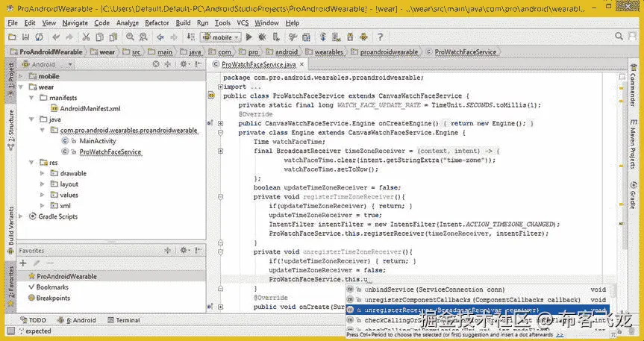Click the wear breadcrumb in navigation bar
Screen dimensions: 644x341
[103, 52]
